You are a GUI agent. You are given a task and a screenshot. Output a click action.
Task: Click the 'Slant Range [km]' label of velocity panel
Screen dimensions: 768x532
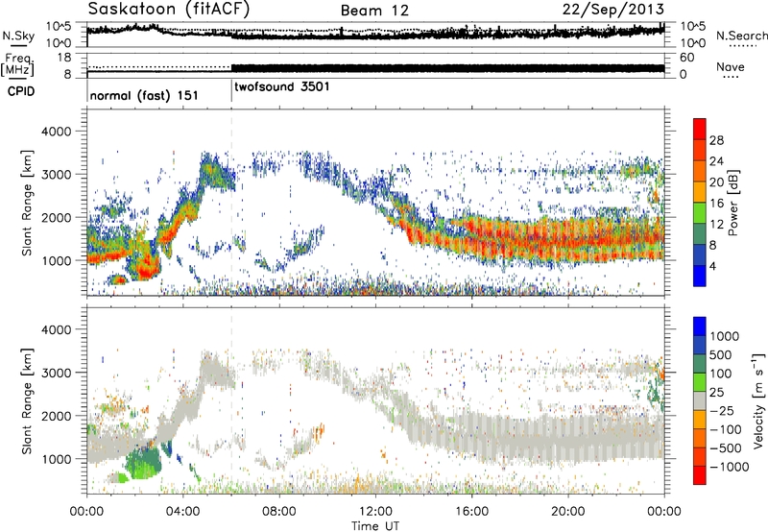pos(27,401)
